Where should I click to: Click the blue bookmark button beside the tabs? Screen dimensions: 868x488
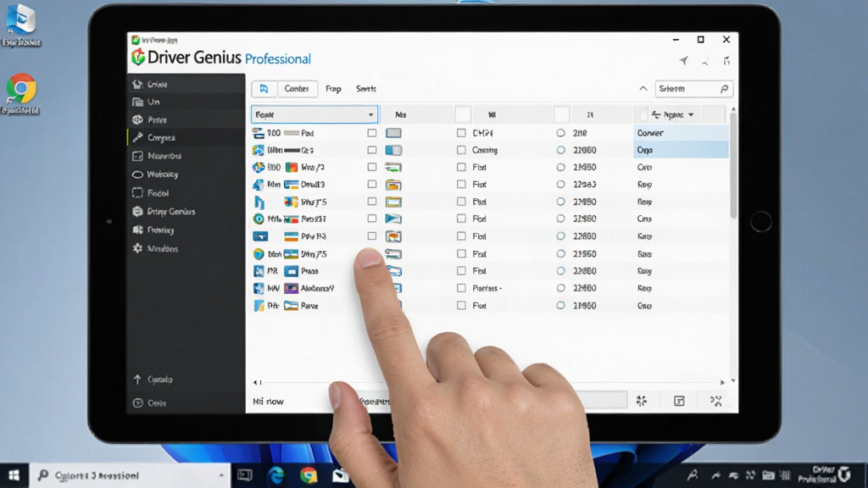tap(264, 88)
